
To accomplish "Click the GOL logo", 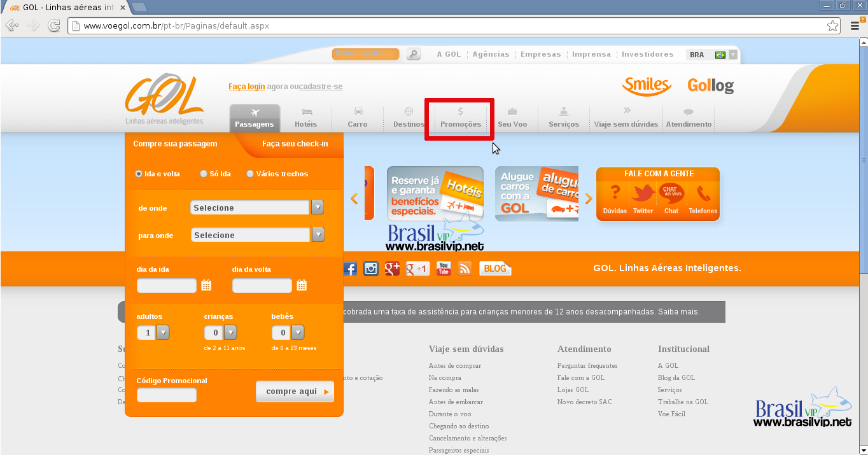I will pos(164,99).
